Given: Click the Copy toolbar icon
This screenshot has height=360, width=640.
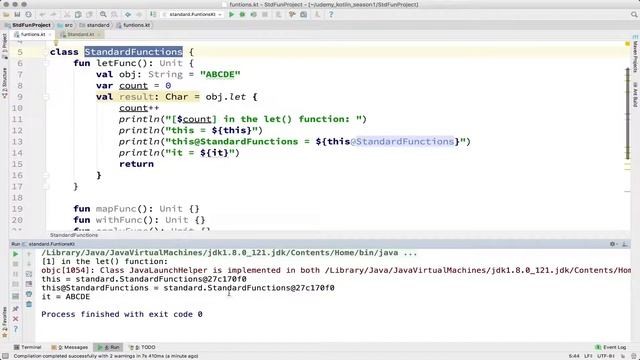Looking at the screenshot, I should (78, 14).
